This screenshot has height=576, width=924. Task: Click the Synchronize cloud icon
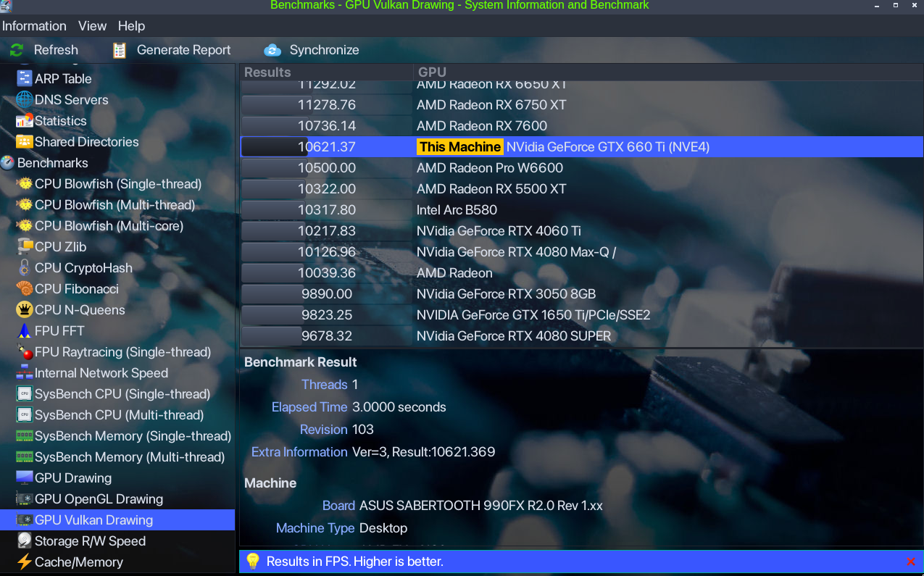[272, 50]
